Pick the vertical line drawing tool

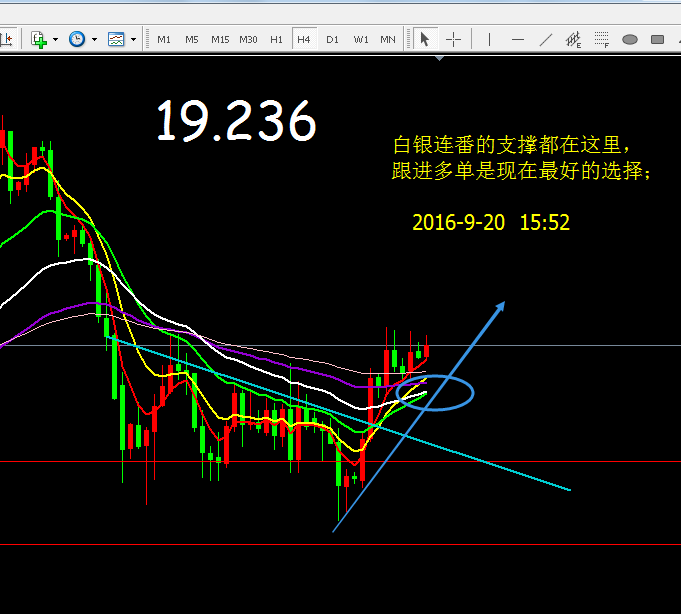point(489,40)
